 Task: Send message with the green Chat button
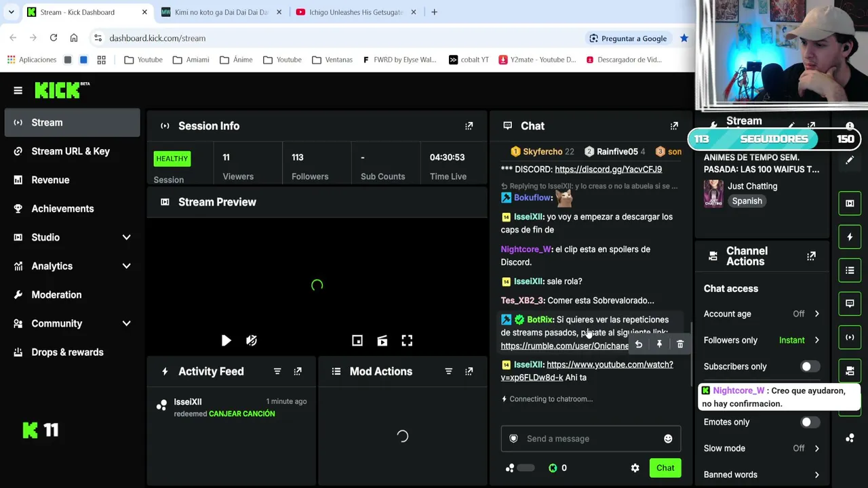[x=665, y=468]
